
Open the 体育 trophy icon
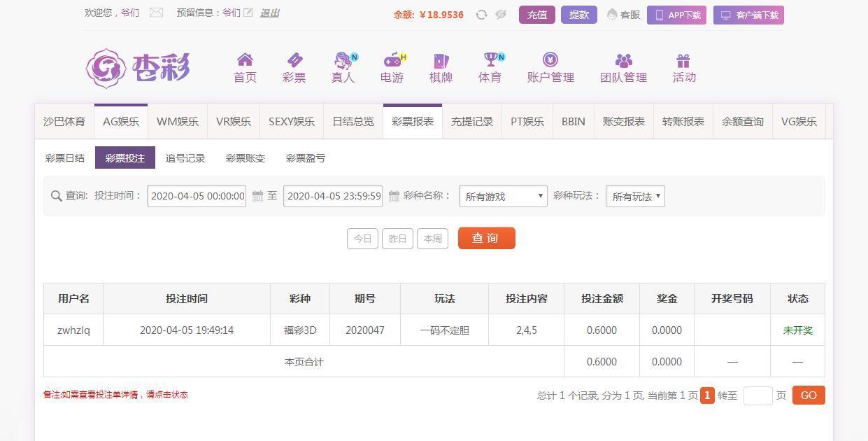point(490,60)
